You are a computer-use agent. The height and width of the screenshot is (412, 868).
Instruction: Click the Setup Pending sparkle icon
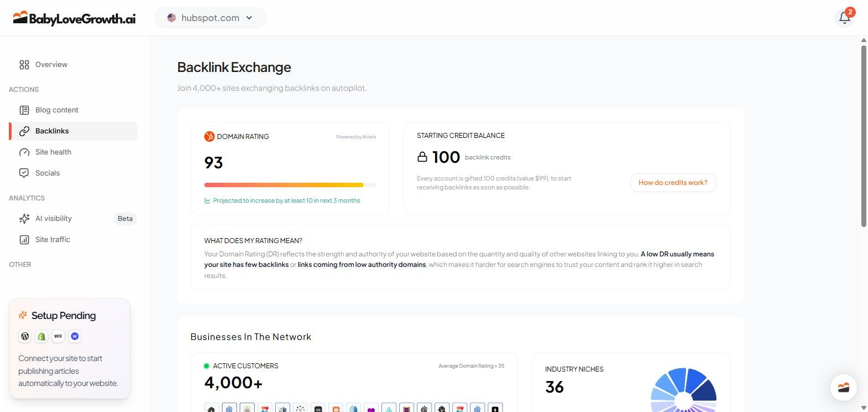(23, 315)
